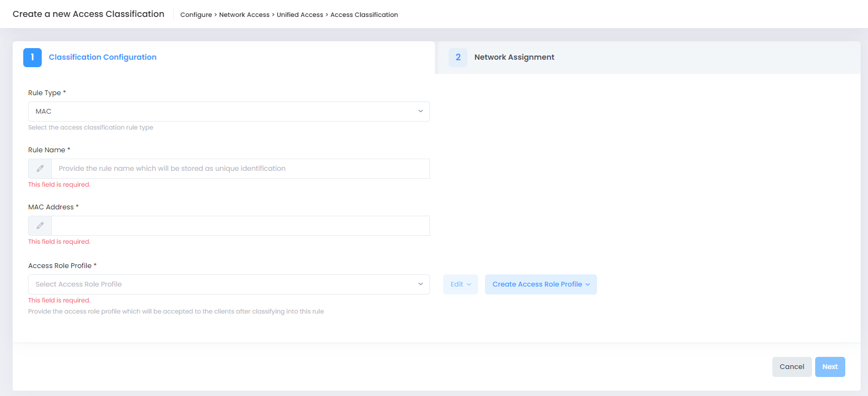The width and height of the screenshot is (868, 396).
Task: Click the pencil icon beside Rule Name
Action: [x=40, y=169]
